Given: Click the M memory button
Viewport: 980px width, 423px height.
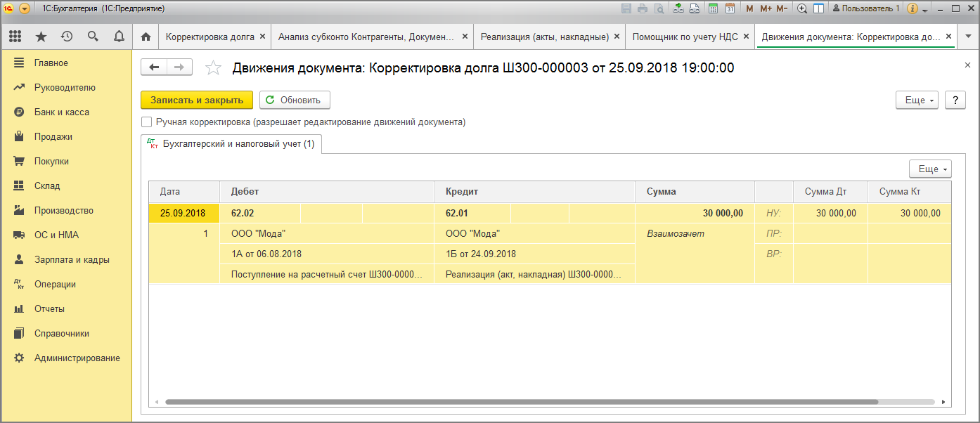Looking at the screenshot, I should point(749,8).
